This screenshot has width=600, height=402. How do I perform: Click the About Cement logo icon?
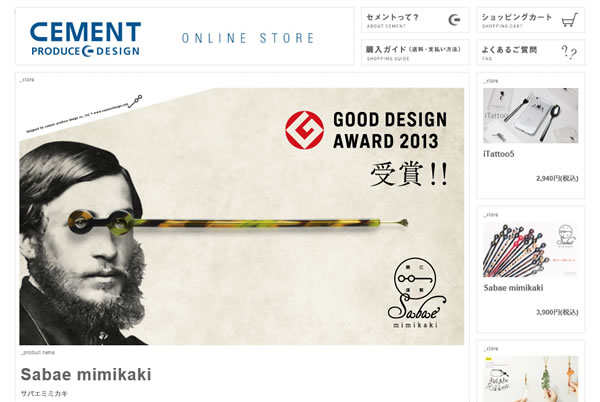[x=454, y=20]
